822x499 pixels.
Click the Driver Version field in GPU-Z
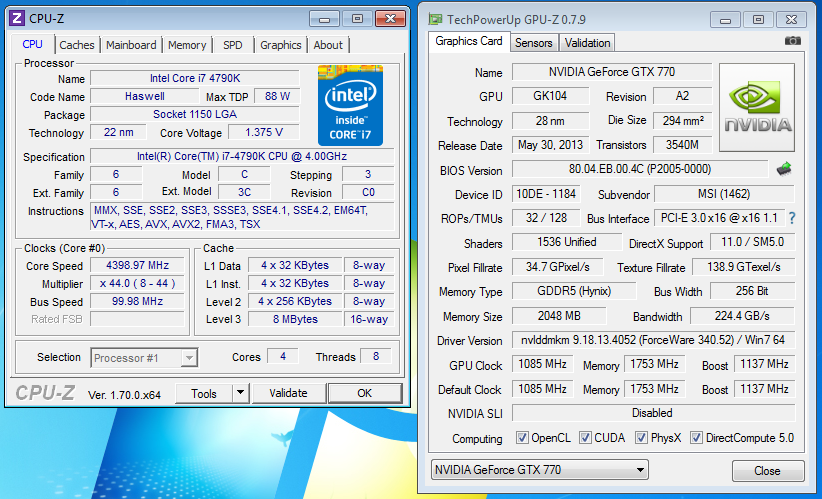point(653,340)
